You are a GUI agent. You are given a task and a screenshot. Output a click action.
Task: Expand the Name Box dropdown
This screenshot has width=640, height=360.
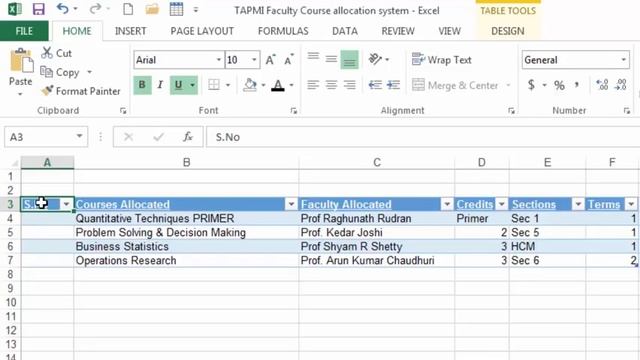pyautogui.click(x=79, y=136)
